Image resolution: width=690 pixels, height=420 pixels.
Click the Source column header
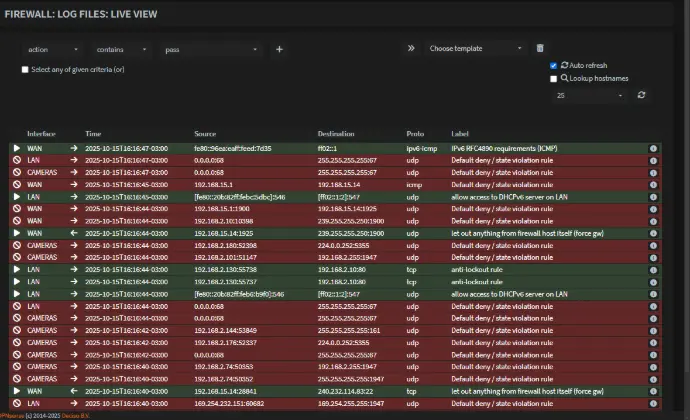tap(207, 133)
